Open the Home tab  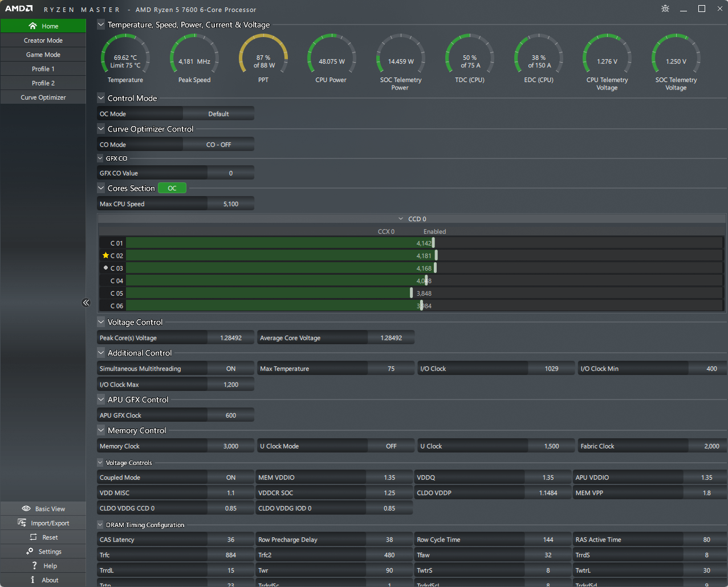tap(43, 26)
